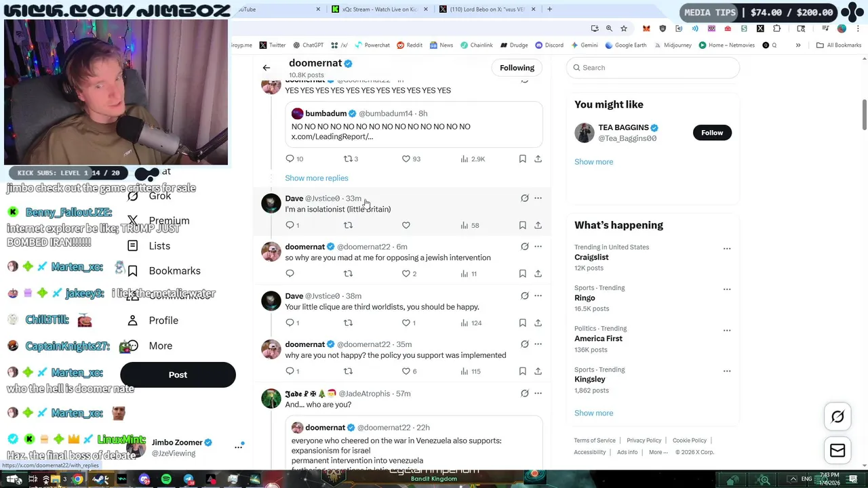Share doomernat's 'why are you not happy' tweet
Image resolution: width=868 pixels, height=488 pixels.
click(538, 371)
